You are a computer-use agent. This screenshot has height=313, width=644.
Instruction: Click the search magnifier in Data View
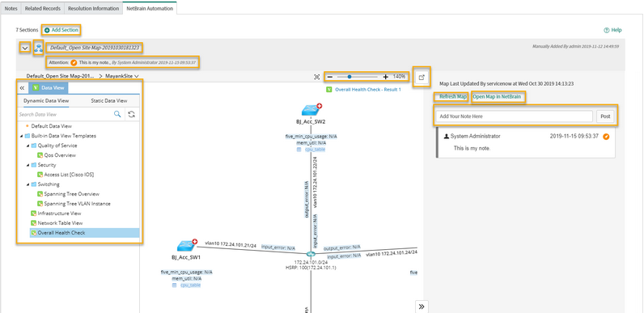pyautogui.click(x=117, y=114)
